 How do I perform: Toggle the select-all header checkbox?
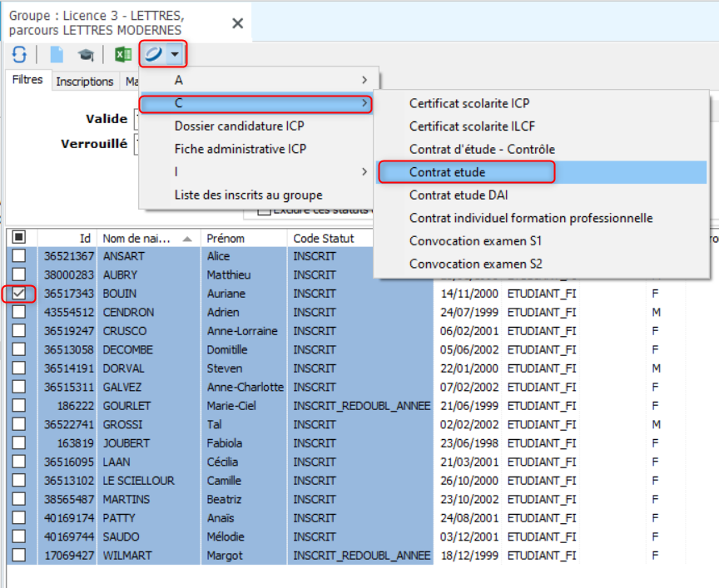click(18, 238)
